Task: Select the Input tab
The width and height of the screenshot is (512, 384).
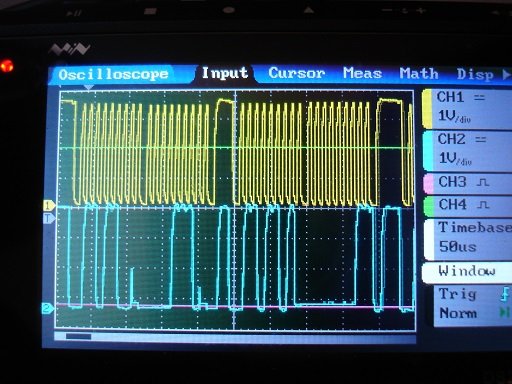Action: point(225,73)
